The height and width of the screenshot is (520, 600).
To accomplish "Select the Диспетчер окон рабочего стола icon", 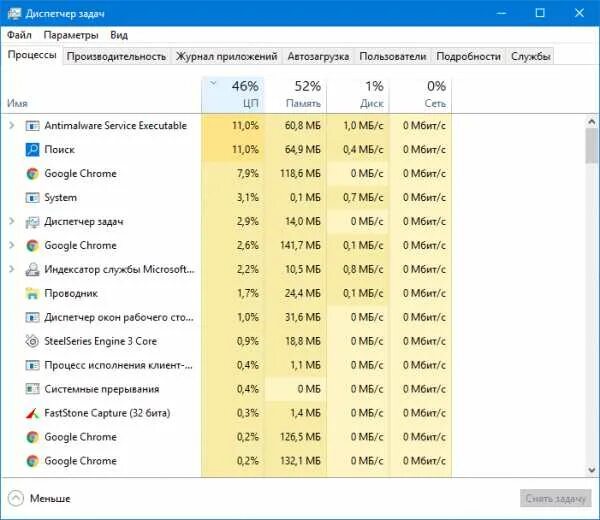I will (x=32, y=317).
